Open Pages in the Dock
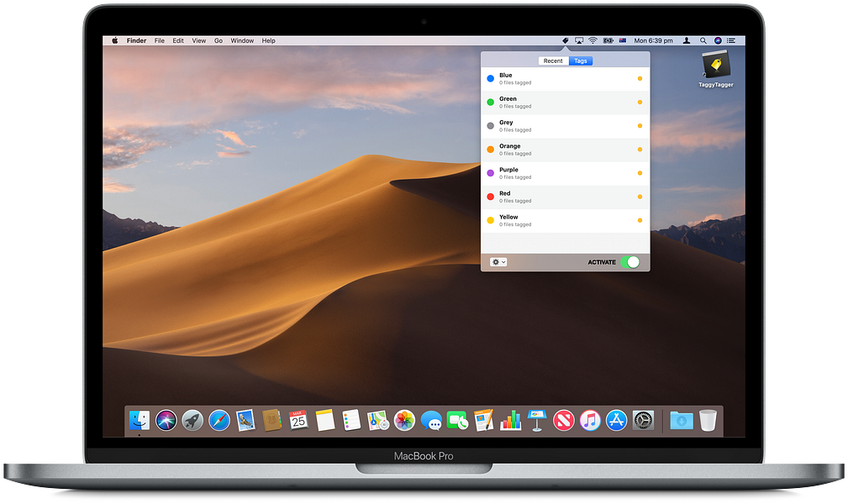The height and width of the screenshot is (504, 848). [484, 420]
